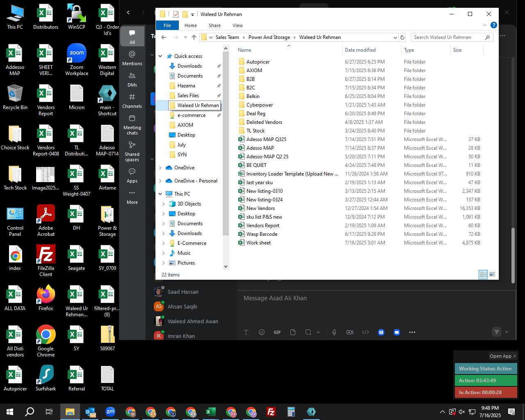Open the Excel icon in the taskbar

tap(211, 412)
